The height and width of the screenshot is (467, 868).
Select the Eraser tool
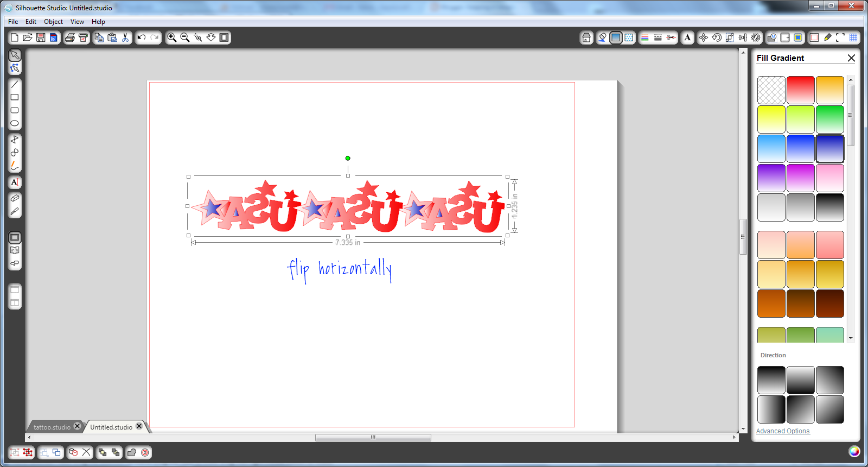(x=15, y=198)
